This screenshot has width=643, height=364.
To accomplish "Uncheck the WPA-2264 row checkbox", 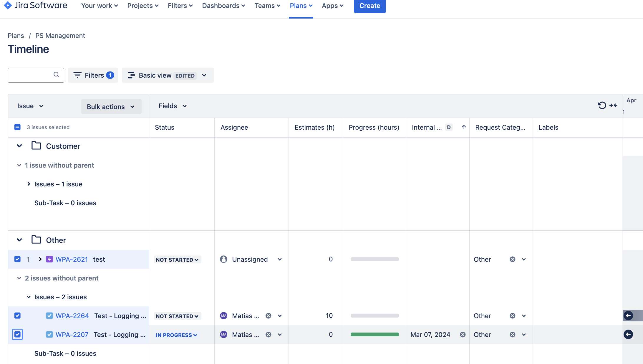I will [x=17, y=315].
